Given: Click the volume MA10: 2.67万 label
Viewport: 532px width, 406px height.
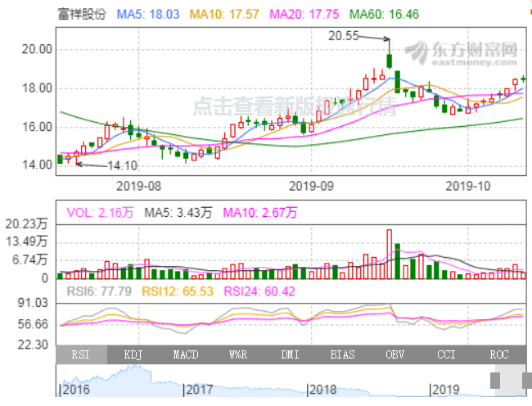Looking at the screenshot, I should (x=260, y=213).
